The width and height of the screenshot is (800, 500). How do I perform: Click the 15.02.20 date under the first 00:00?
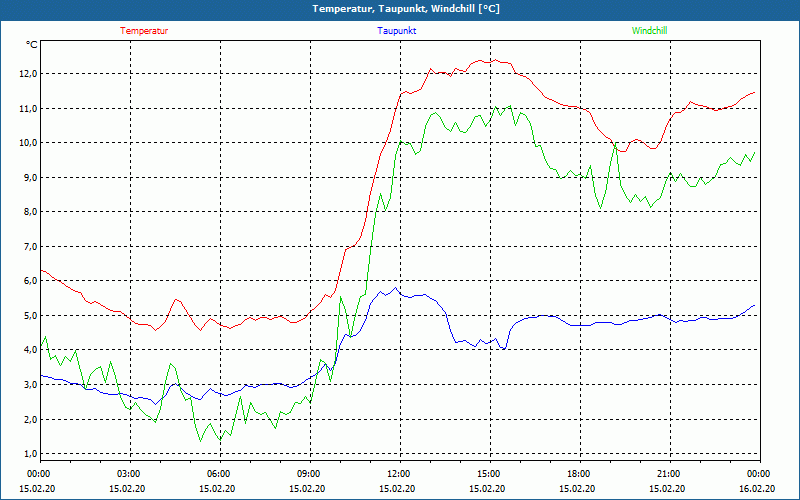37,488
